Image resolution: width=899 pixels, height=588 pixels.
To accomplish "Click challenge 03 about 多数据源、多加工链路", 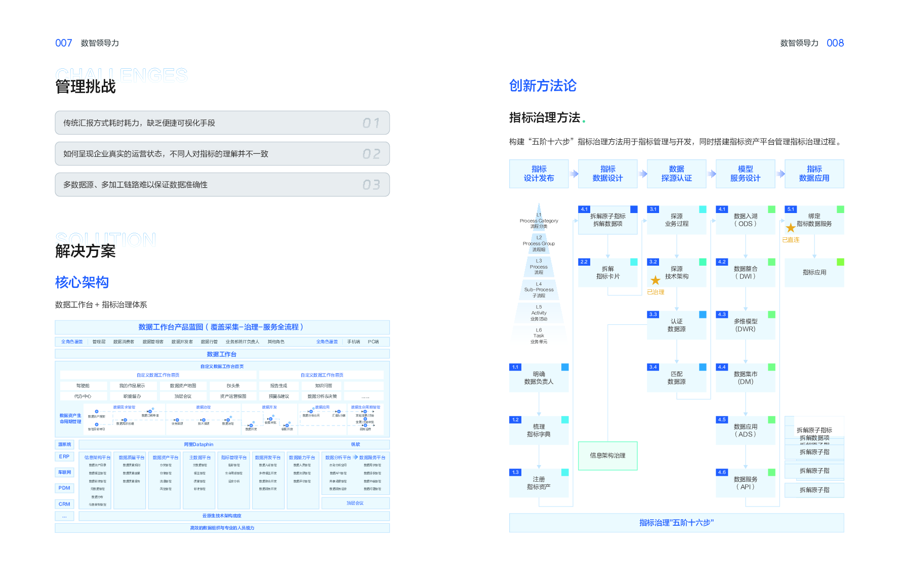I will 222,185.
